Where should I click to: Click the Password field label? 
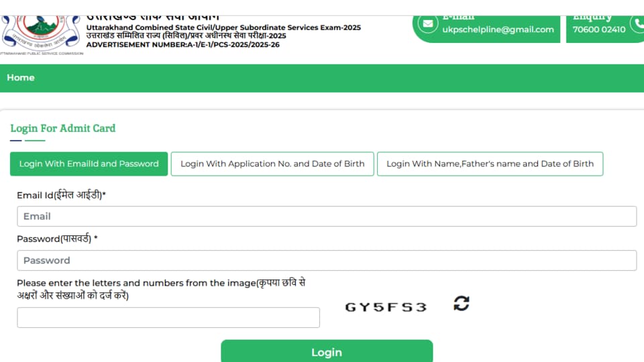57,239
